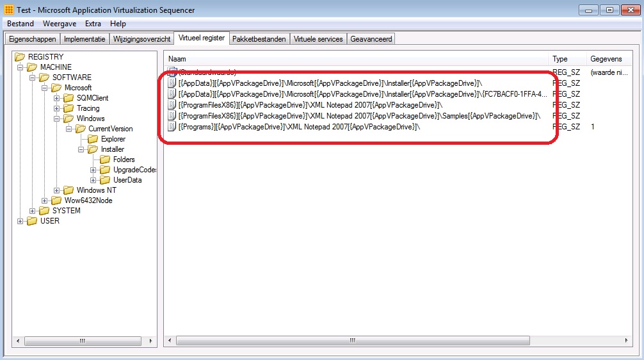644x360 pixels.
Task: Select the Virtueel register tab
Action: pos(202,38)
